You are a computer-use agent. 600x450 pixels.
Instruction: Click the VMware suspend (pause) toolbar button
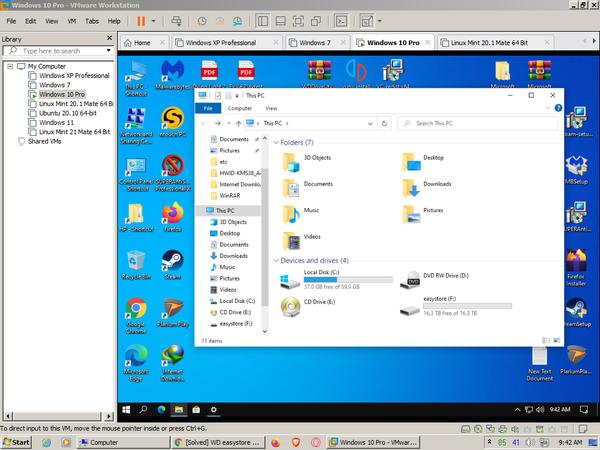click(x=139, y=20)
